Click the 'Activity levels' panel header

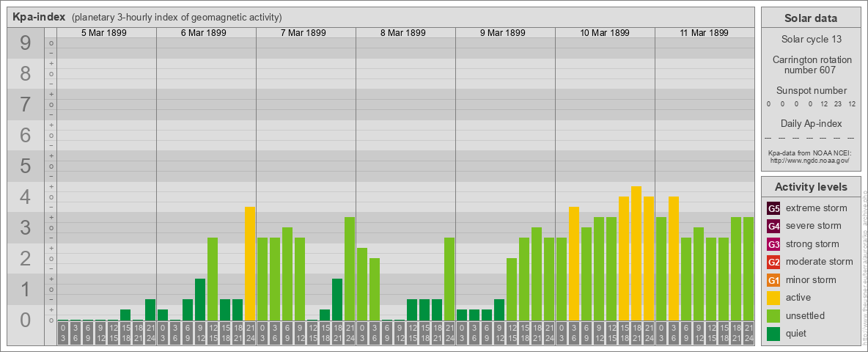811,187
